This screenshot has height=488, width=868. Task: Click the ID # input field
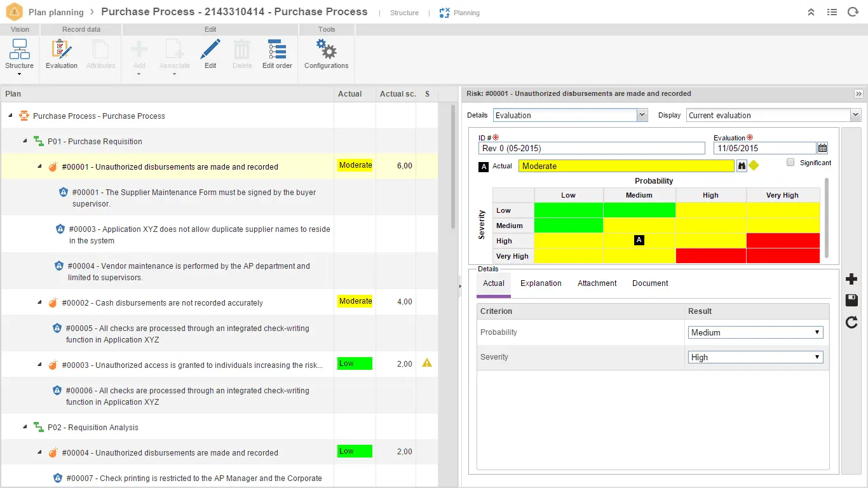[592, 148]
